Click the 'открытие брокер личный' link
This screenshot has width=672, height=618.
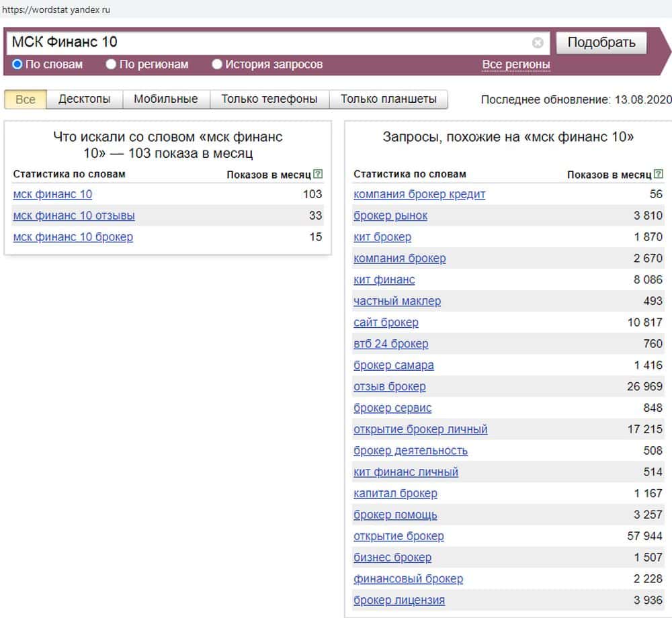(420, 429)
